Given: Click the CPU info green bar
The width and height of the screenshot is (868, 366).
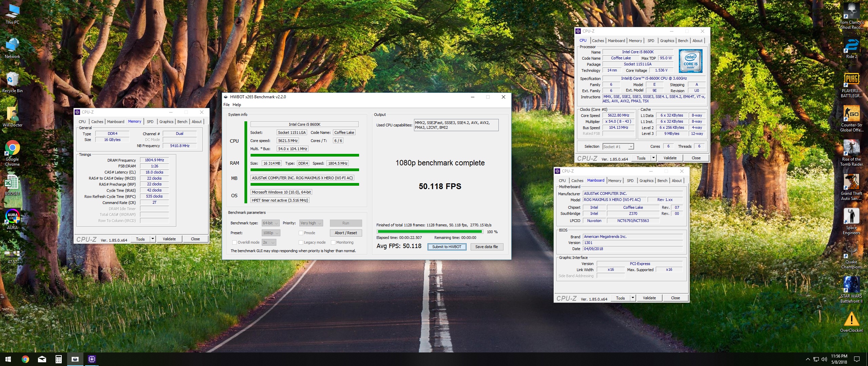Looking at the screenshot, I should point(304,155).
